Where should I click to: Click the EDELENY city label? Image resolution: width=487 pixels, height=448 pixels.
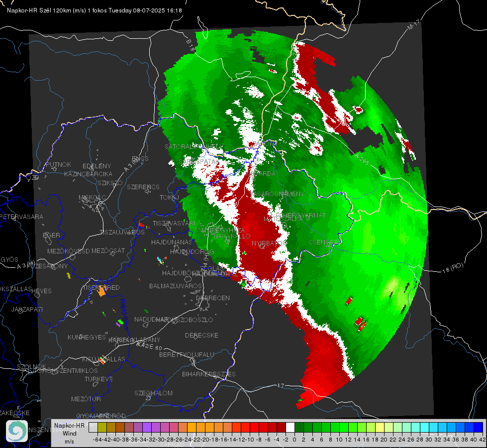(x=97, y=166)
